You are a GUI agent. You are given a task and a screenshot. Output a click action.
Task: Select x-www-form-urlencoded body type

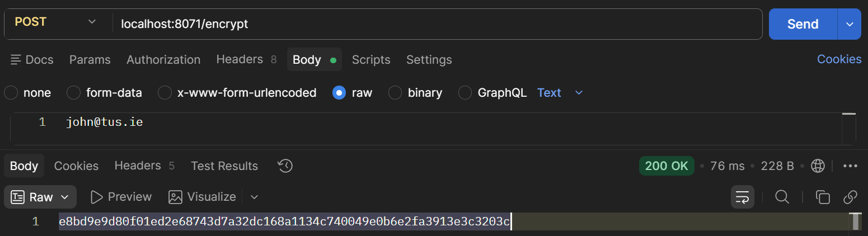[237, 93]
